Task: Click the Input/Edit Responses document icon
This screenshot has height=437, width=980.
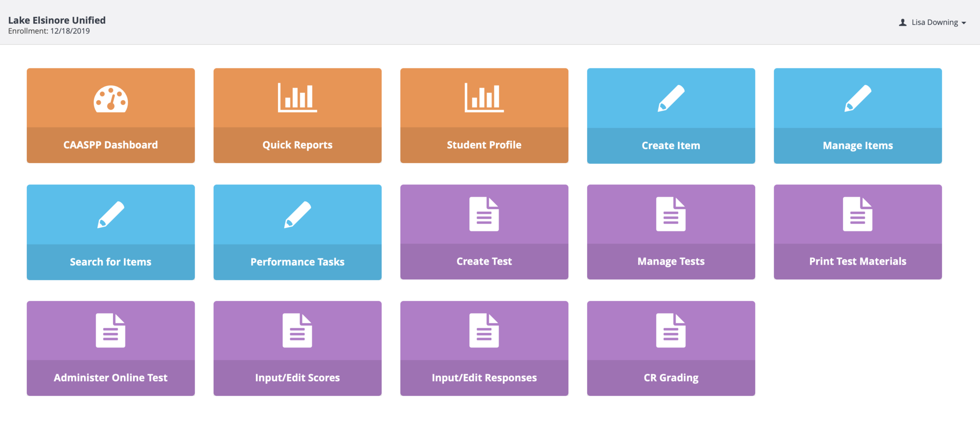Action: click(x=484, y=330)
